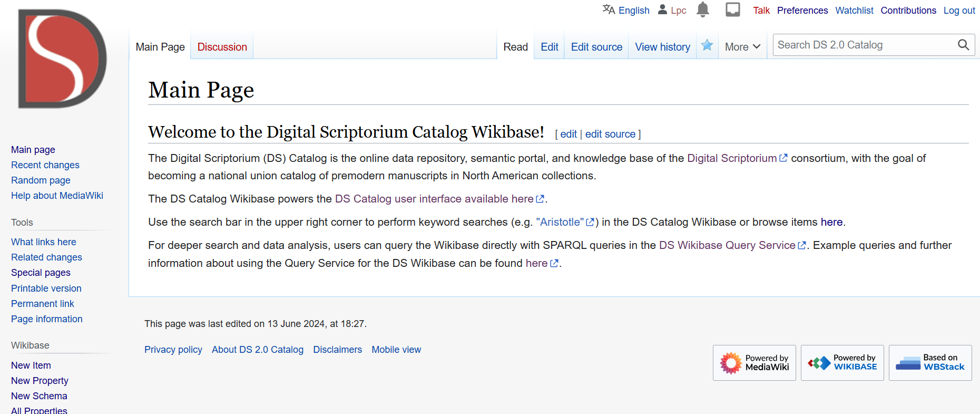980x414 pixels.
Task: Click the Powered by Wikibase badge
Action: pyautogui.click(x=842, y=363)
